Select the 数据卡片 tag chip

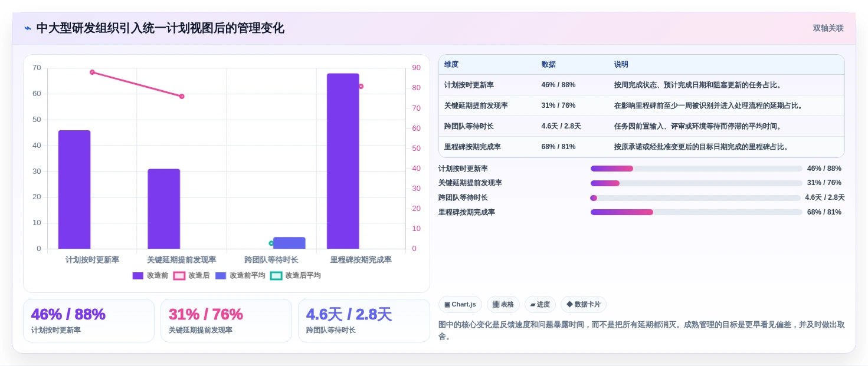(584, 305)
